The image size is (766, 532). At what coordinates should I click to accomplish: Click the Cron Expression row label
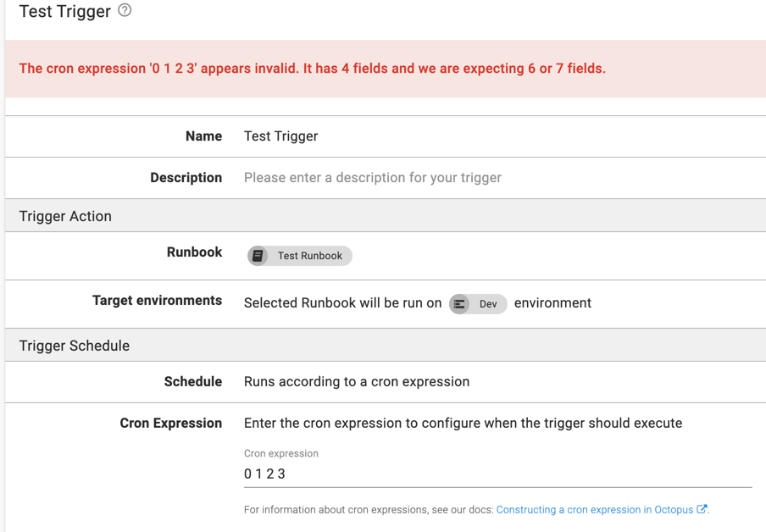point(171,423)
